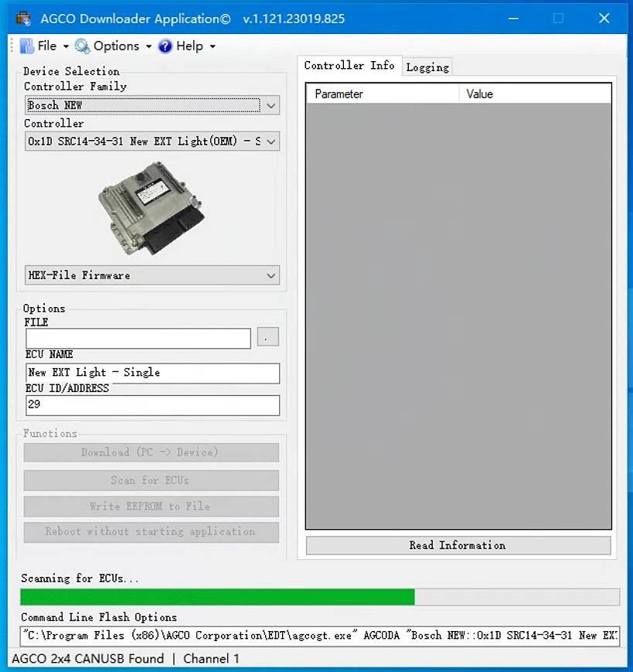Click the AGCO application icon in title bar
This screenshot has width=633, height=672.
coord(22,17)
